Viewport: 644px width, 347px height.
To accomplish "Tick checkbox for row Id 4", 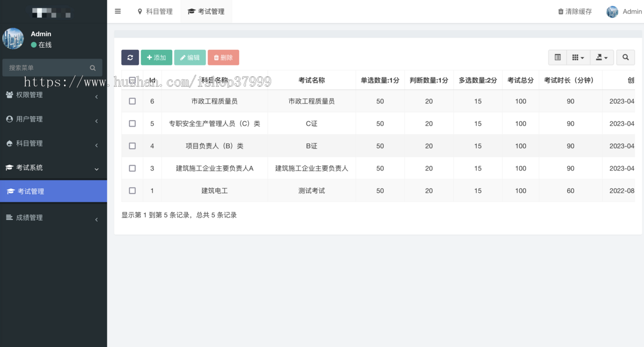I will [133, 146].
